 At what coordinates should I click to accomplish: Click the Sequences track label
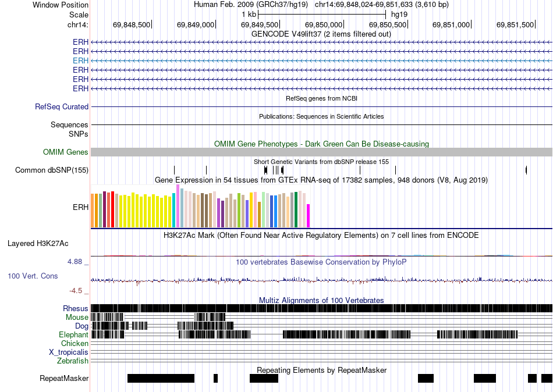pos(69,125)
